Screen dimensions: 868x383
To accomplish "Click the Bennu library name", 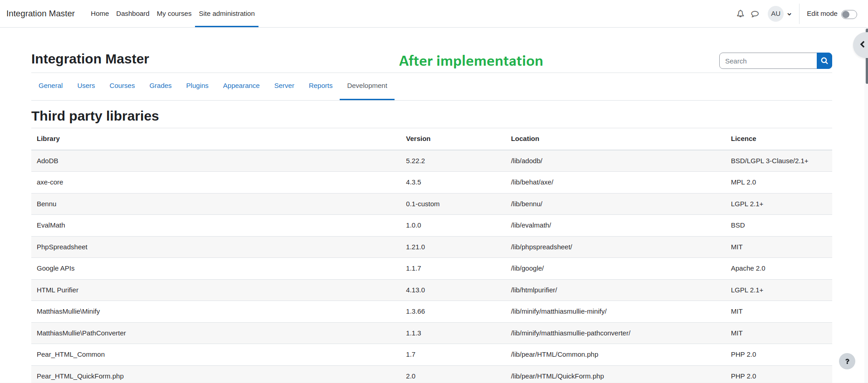I will pyautogui.click(x=47, y=204).
